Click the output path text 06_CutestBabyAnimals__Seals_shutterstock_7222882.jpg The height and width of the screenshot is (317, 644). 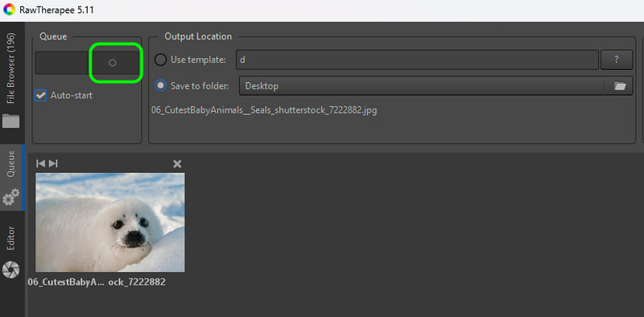click(x=264, y=110)
